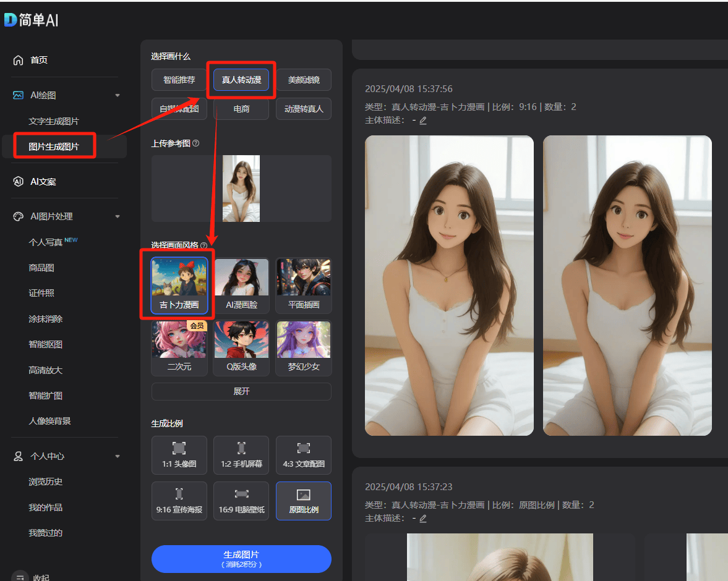Select the 16:9 电脑壁纸 ratio option

(x=241, y=501)
